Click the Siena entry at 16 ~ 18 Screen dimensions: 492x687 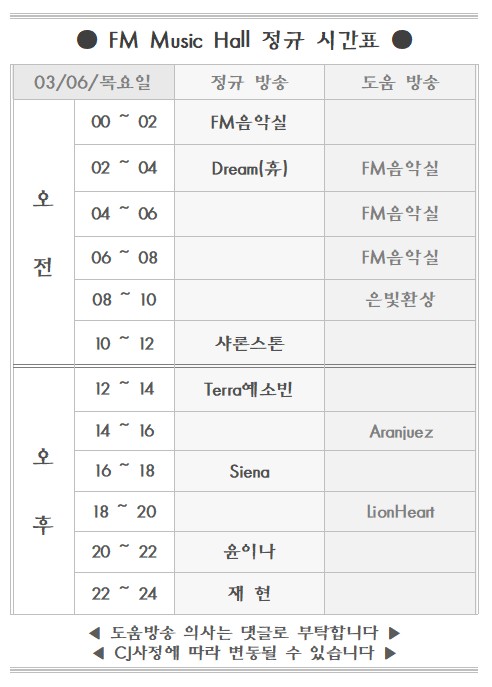pyautogui.click(x=249, y=471)
